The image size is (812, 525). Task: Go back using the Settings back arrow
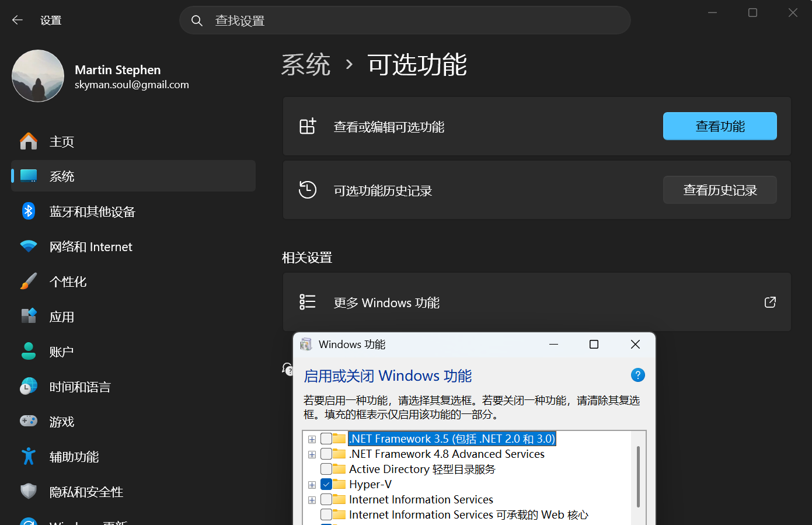click(x=18, y=20)
